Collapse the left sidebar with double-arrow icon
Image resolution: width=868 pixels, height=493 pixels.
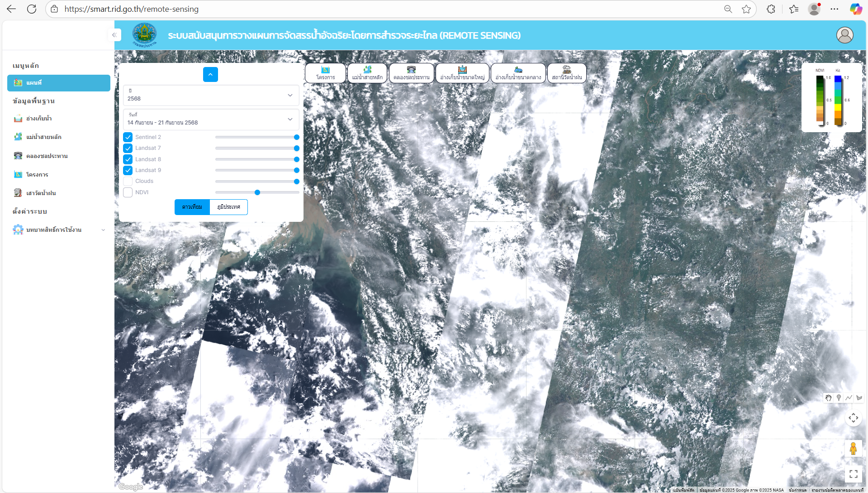[114, 35]
